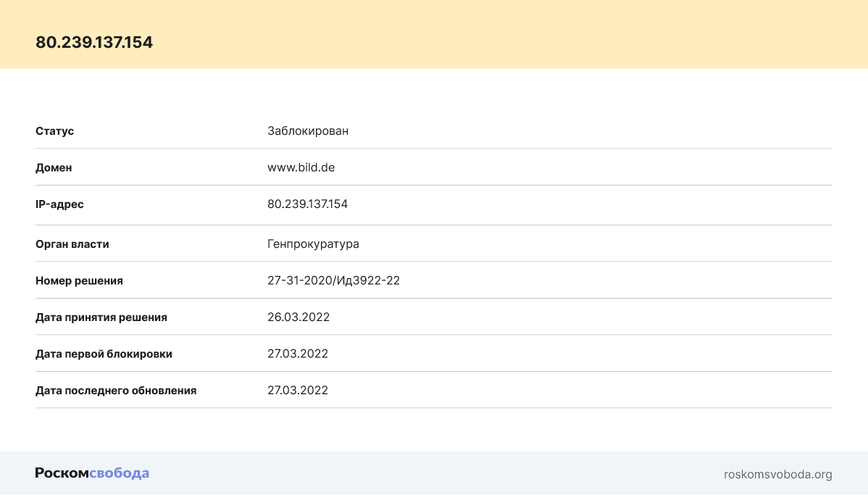The image size is (868, 495).
Task: Click the 'IP-адрес' row label
Action: pyautogui.click(x=59, y=204)
